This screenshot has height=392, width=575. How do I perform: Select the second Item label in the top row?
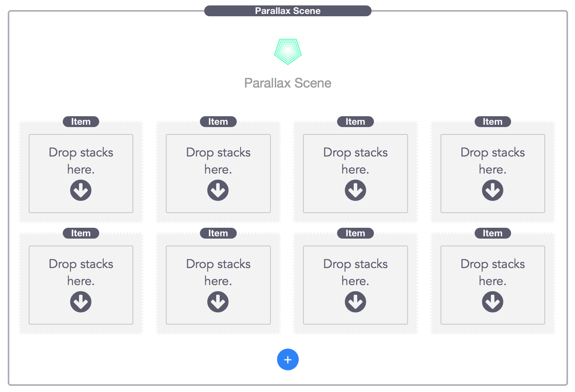coord(218,122)
